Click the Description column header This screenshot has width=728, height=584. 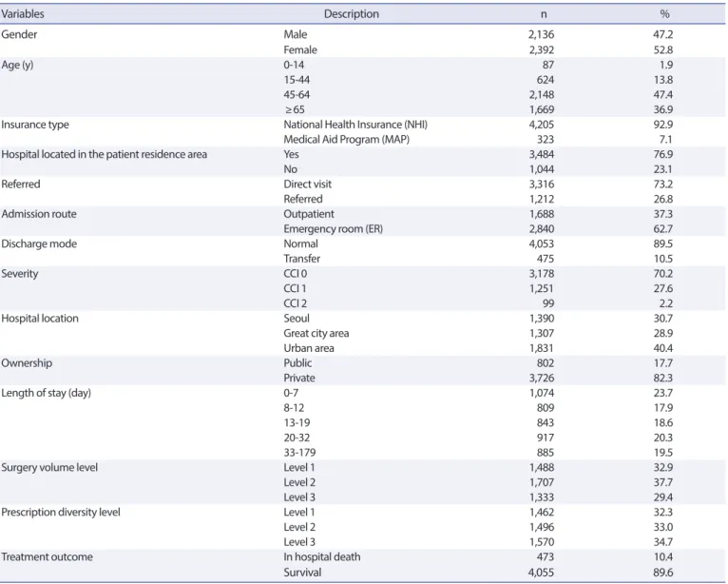[x=352, y=14]
